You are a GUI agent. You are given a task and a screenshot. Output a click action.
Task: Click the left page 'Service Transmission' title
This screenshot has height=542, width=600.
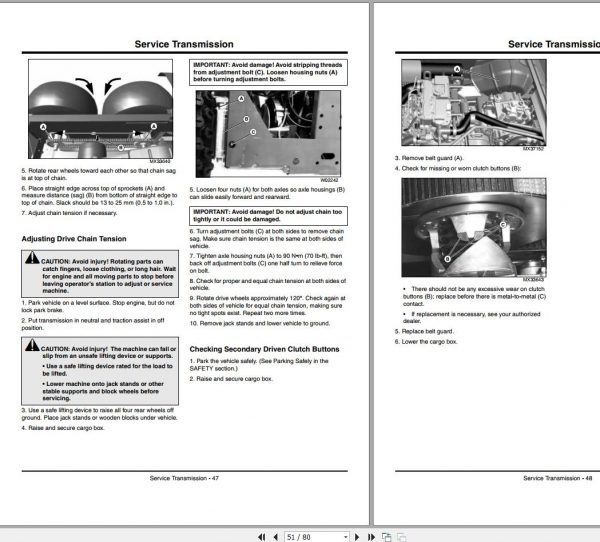coord(184,44)
